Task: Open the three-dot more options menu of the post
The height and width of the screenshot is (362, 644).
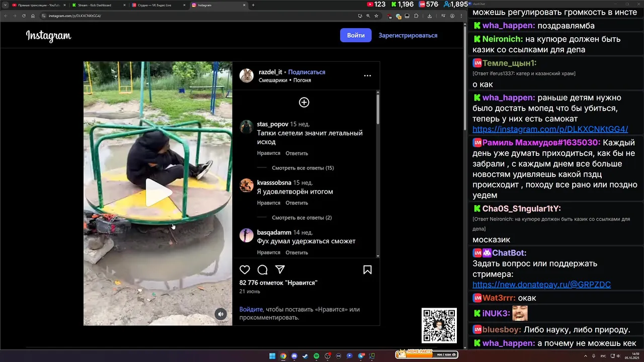Action: (x=367, y=76)
